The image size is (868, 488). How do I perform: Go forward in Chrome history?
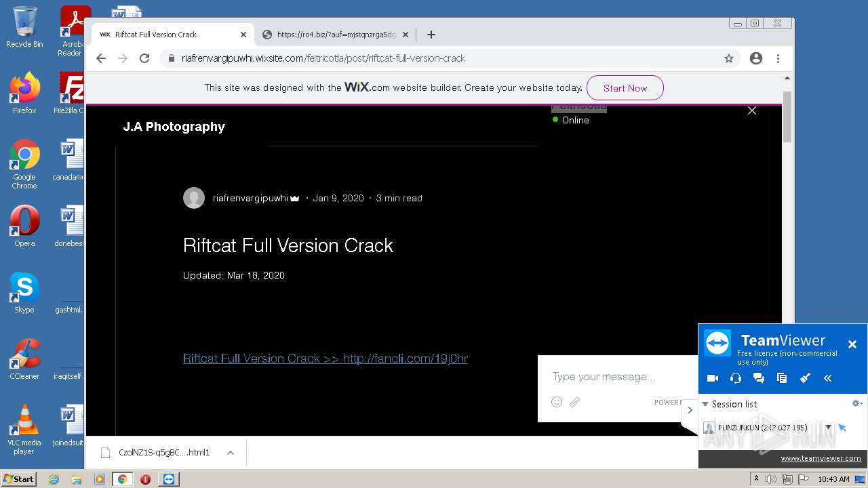[123, 58]
